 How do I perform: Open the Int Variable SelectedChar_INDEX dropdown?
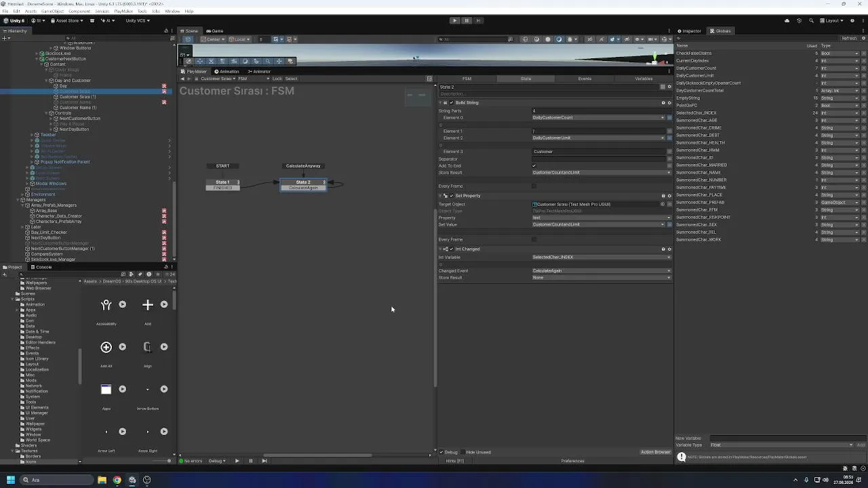click(601, 257)
